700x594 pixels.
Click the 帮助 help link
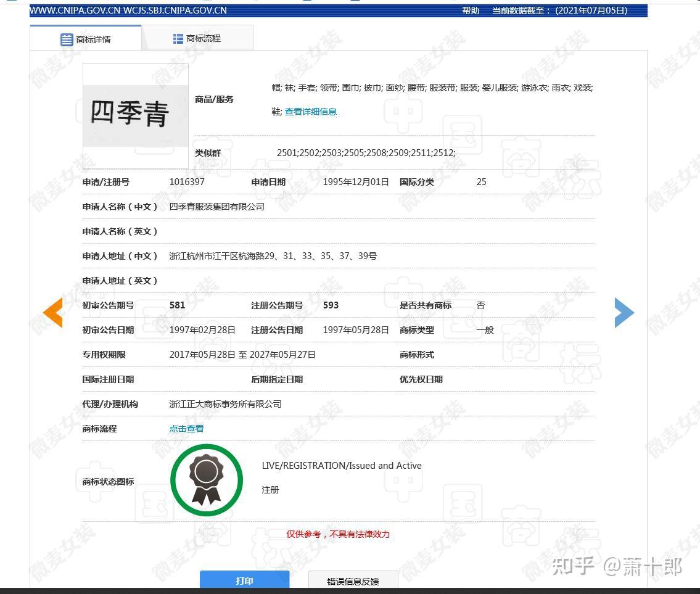(x=471, y=10)
